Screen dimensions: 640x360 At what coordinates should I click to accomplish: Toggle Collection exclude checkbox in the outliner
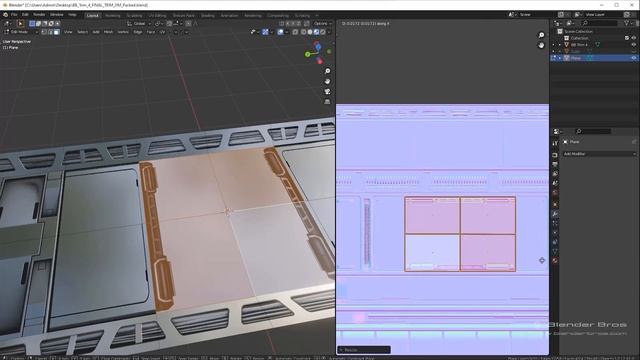click(x=627, y=38)
